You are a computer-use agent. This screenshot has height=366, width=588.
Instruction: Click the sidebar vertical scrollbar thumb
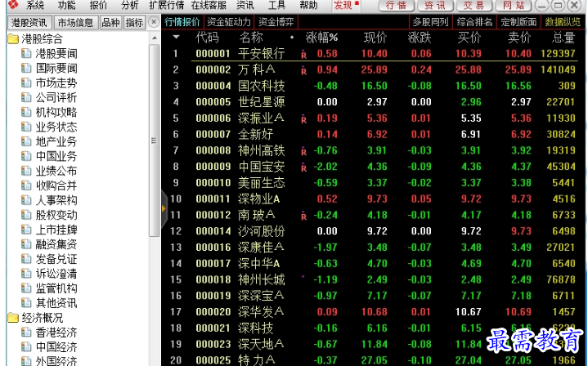pos(154,141)
